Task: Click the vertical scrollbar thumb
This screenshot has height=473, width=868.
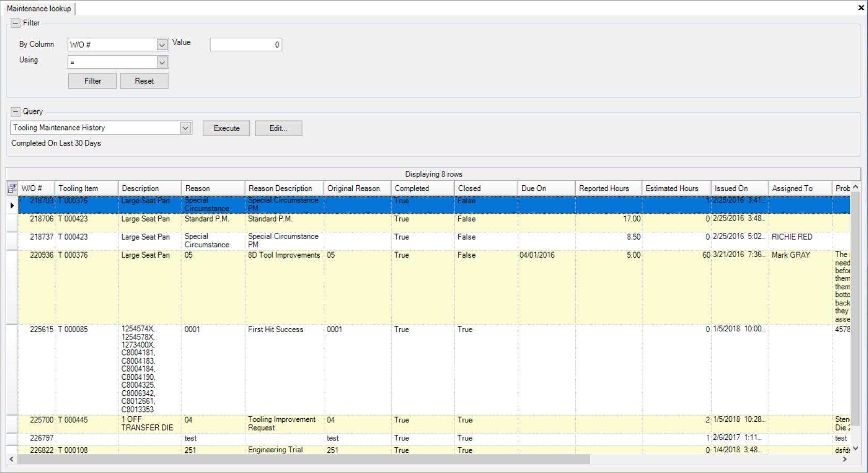Action: pyautogui.click(x=856, y=309)
